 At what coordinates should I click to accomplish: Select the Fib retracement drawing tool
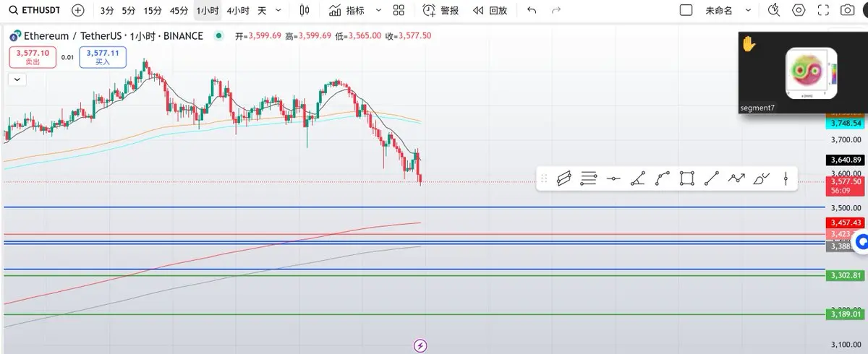[x=589, y=179]
